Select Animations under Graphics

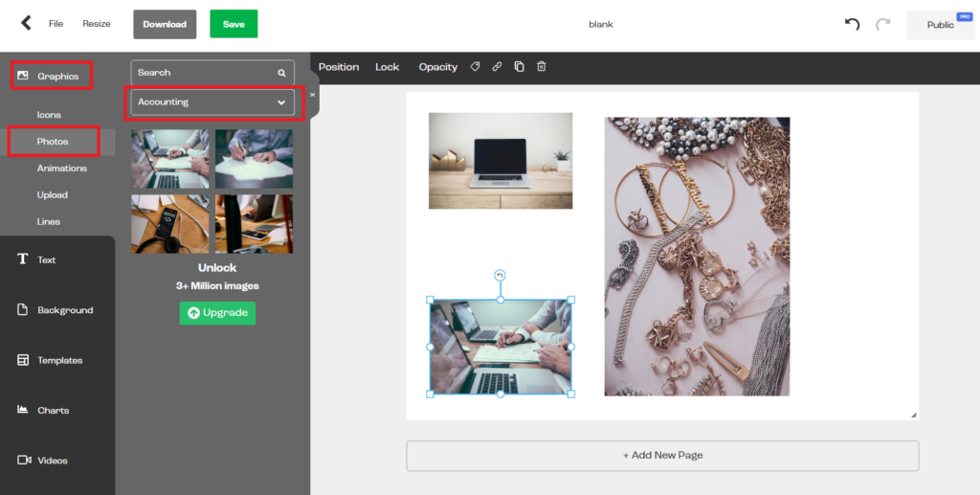62,169
